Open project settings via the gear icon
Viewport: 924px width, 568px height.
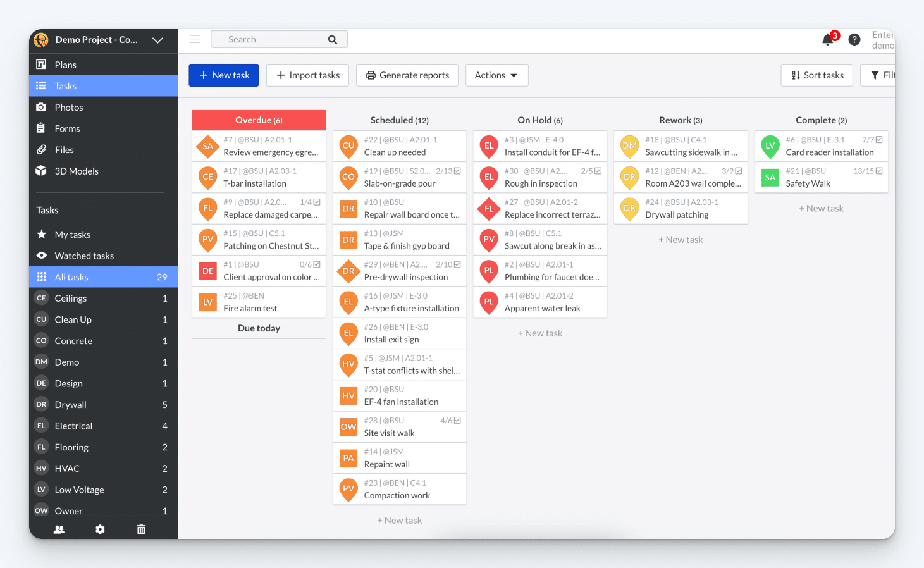point(100,529)
